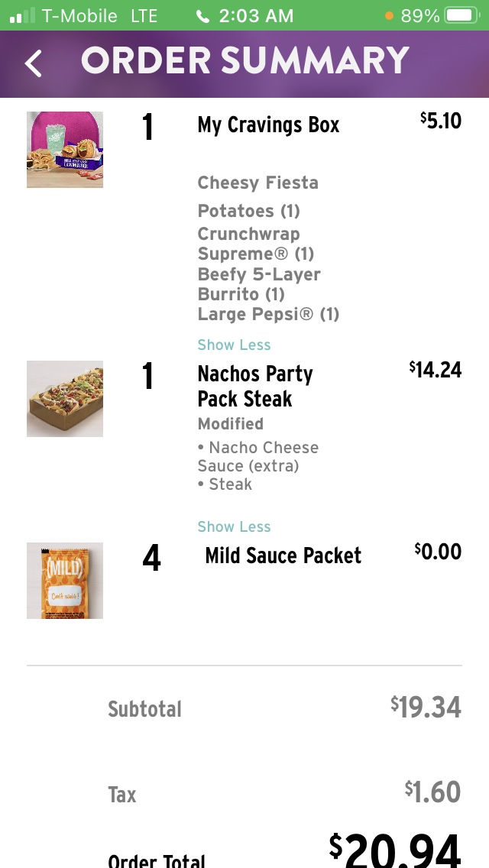The width and height of the screenshot is (489, 868).
Task: Tap the cellular signal bars icon
Action: [x=22, y=15]
